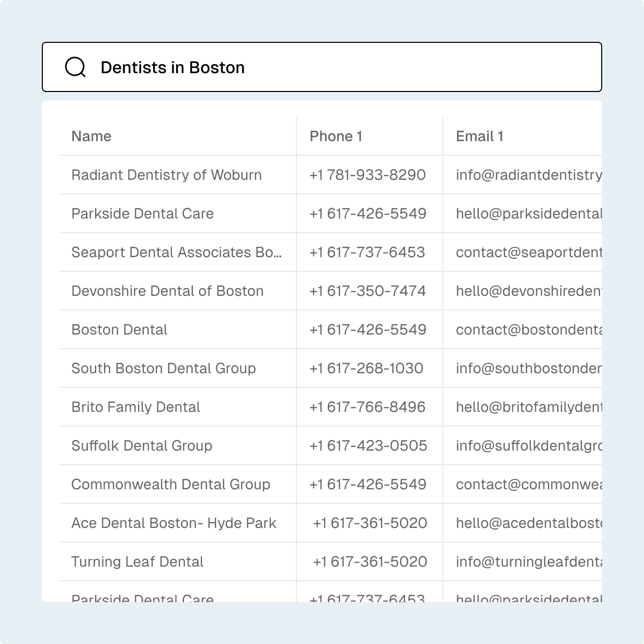Select Suffolk Dental Group name cell
644x644 pixels.
142,446
